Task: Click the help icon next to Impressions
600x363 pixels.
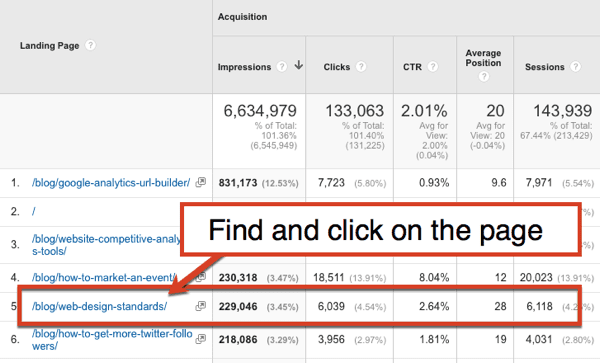Action: point(282,67)
